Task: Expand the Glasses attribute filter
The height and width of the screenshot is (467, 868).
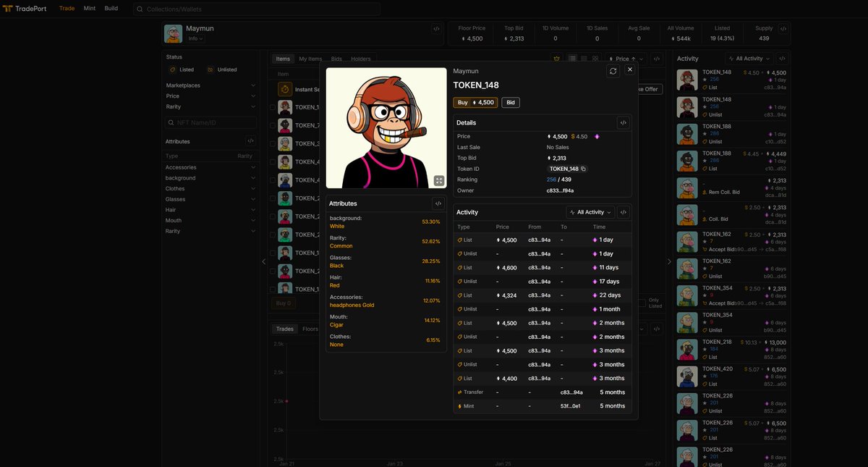Action: click(x=210, y=199)
